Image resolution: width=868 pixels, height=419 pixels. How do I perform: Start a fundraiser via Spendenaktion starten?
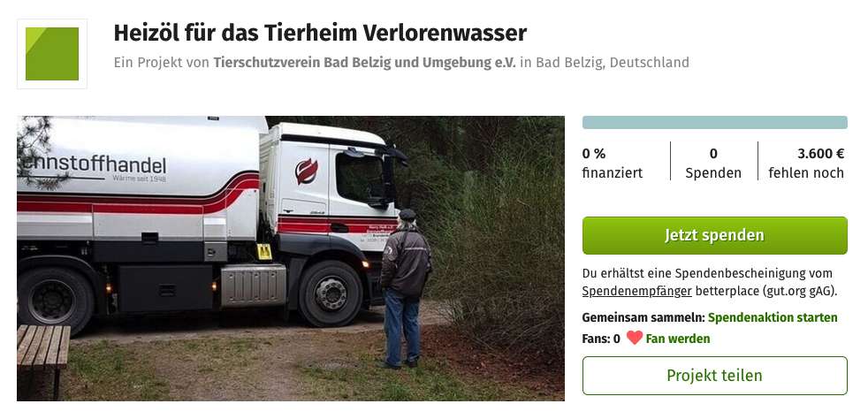[x=773, y=317]
